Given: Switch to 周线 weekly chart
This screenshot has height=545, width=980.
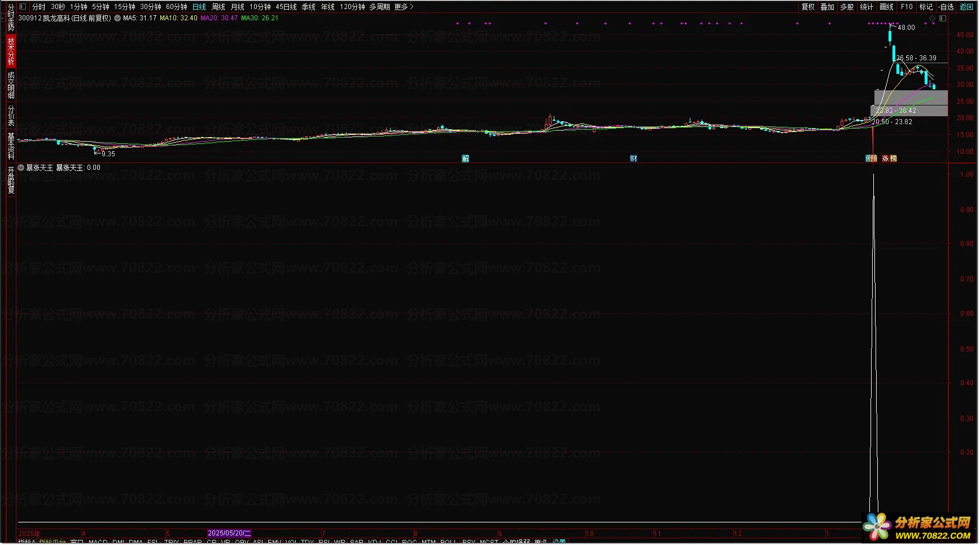Looking at the screenshot, I should pyautogui.click(x=218, y=7).
